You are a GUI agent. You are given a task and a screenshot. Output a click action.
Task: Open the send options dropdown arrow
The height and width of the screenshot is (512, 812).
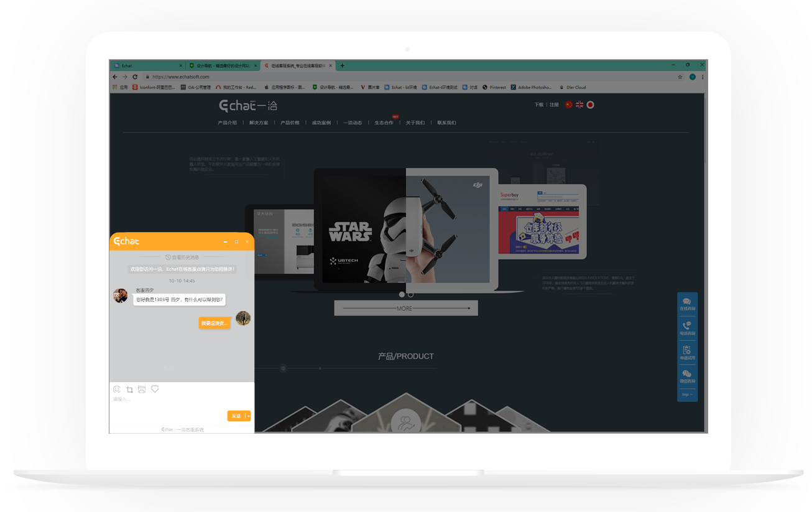pyautogui.click(x=248, y=416)
